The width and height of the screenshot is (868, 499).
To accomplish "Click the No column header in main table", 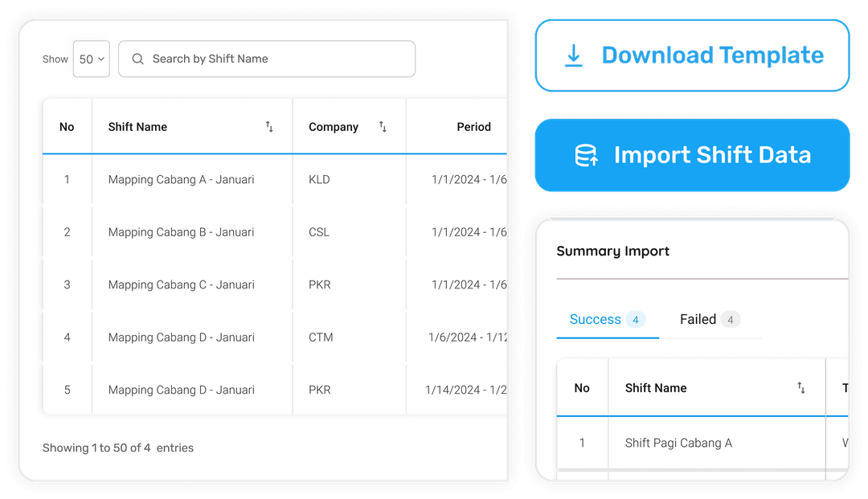I will (x=67, y=127).
